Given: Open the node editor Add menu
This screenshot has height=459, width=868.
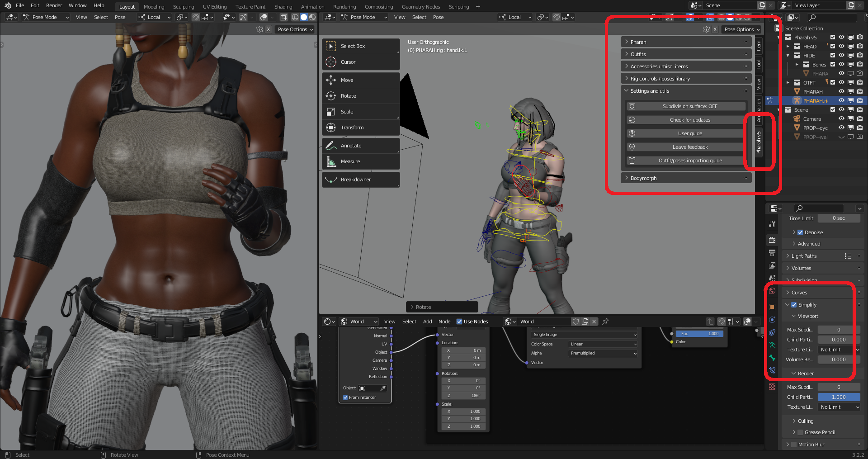Looking at the screenshot, I should (x=428, y=322).
